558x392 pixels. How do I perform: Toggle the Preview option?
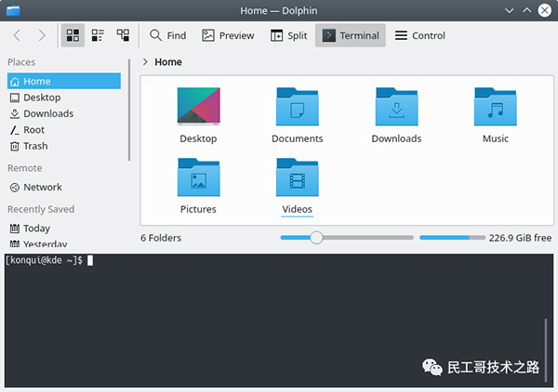228,35
